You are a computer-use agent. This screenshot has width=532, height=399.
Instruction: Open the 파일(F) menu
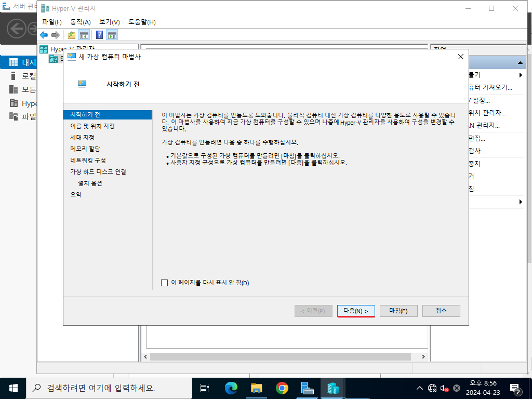[x=52, y=22]
